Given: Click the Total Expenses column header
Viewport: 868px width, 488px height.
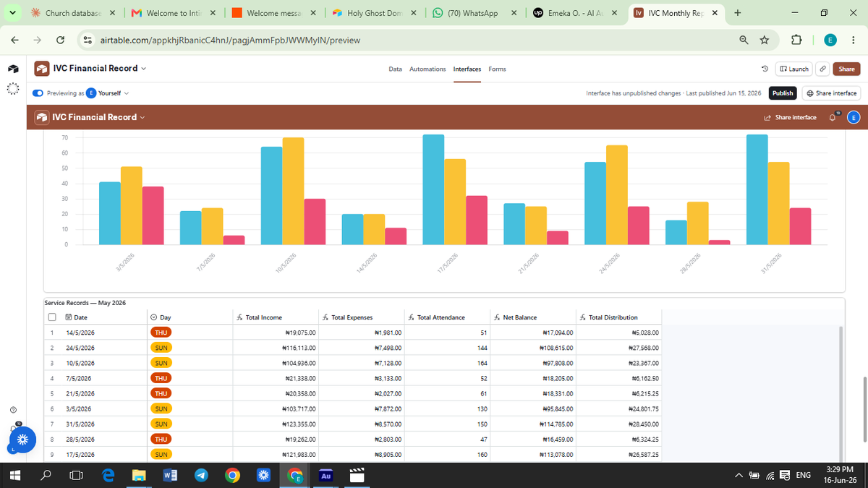Looking at the screenshot, I should pyautogui.click(x=361, y=317).
